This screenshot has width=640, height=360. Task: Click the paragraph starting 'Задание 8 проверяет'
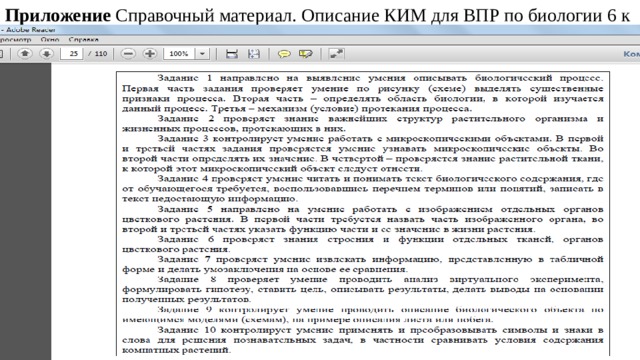tap(362, 289)
